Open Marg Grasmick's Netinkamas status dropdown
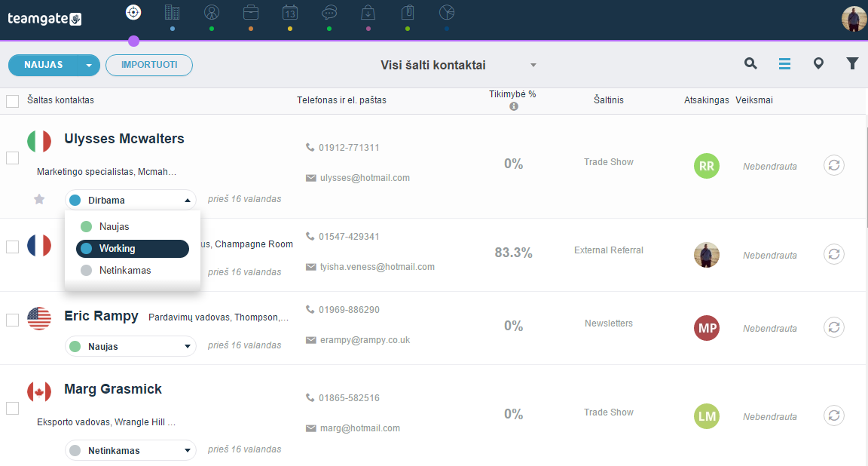 (x=130, y=450)
